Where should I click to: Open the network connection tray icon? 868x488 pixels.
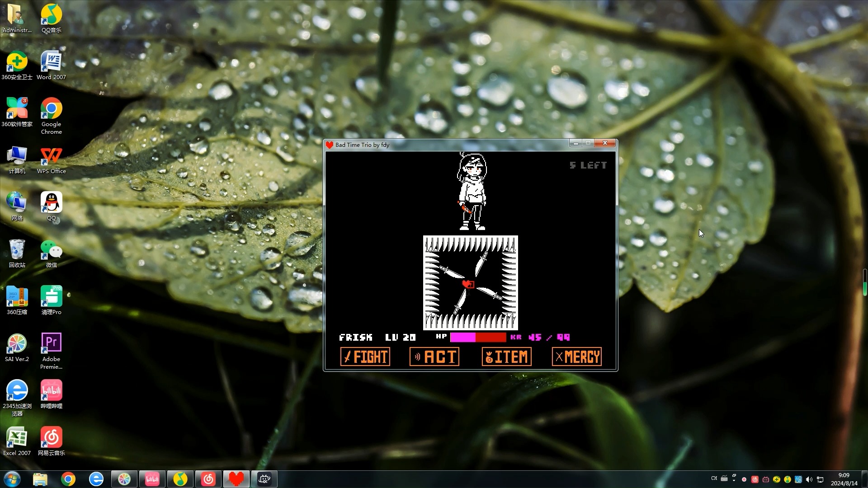820,479
